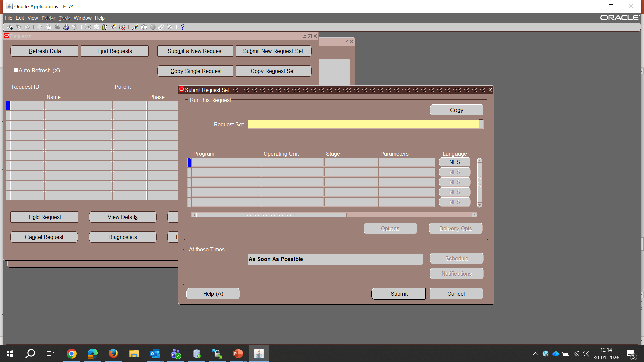Click the Save floppy disk icon
This screenshot has width=644, height=362.
pos(40,27)
